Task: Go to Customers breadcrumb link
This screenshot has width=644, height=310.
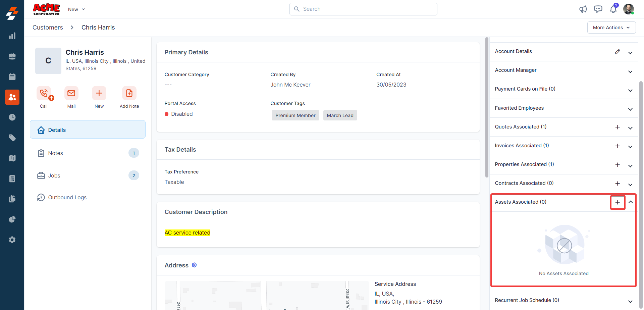Action: pos(48,28)
